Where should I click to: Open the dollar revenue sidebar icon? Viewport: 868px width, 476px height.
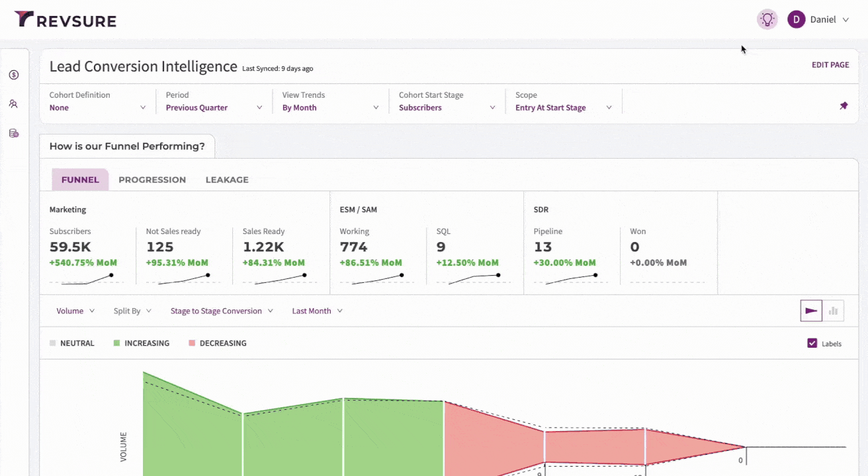pyautogui.click(x=13, y=75)
